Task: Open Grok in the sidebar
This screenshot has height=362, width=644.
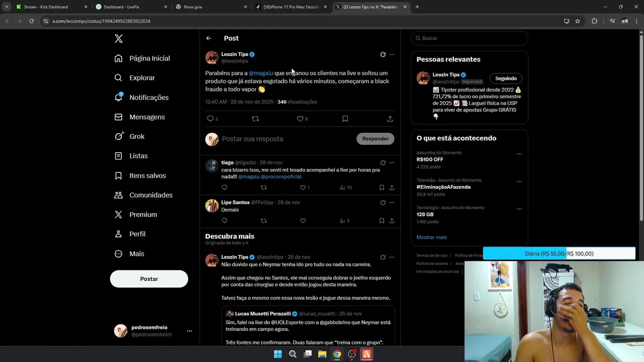Action: point(129,136)
